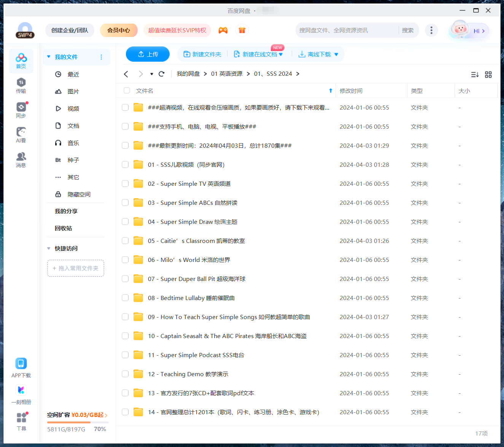
Task: Click the folder icon of 12 - Teaching Demo
Action: pyautogui.click(x=138, y=374)
